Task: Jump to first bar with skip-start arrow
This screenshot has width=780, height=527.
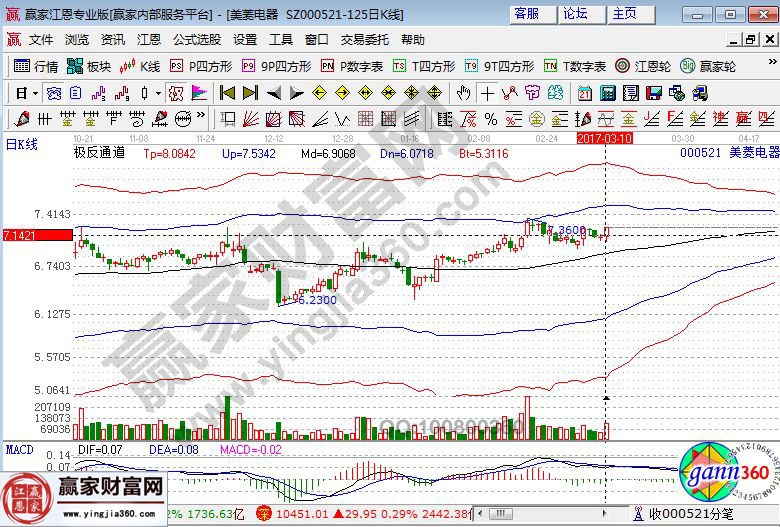Action: click(x=227, y=93)
